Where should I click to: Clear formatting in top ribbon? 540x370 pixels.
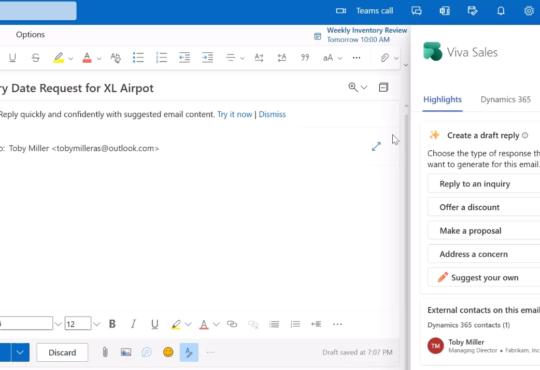pyautogui.click(x=115, y=58)
